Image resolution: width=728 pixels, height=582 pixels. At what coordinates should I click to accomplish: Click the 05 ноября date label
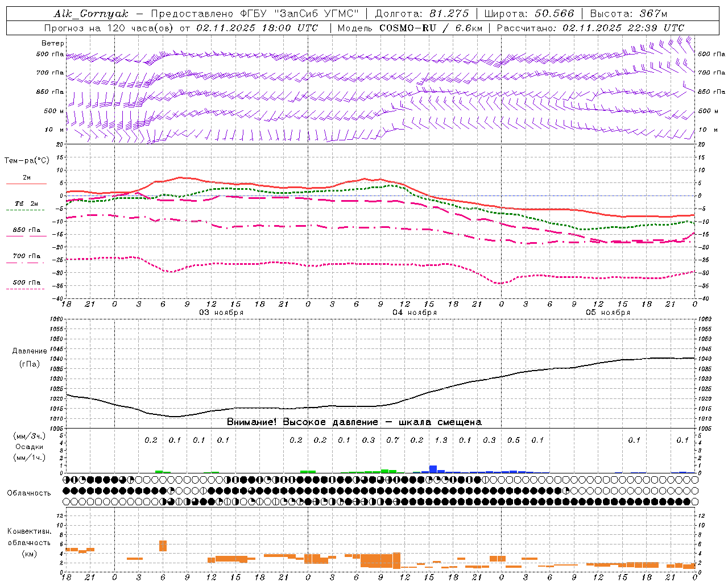tap(608, 313)
